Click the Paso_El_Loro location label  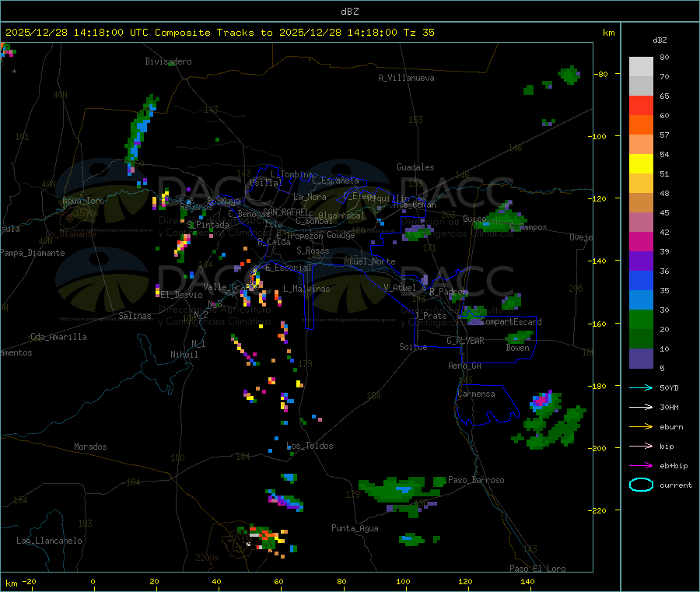click(538, 569)
